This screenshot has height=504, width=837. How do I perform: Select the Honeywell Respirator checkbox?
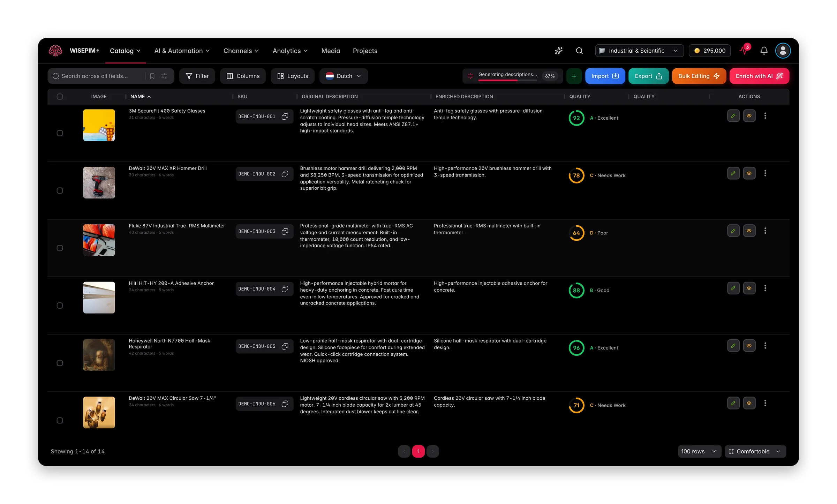60,363
